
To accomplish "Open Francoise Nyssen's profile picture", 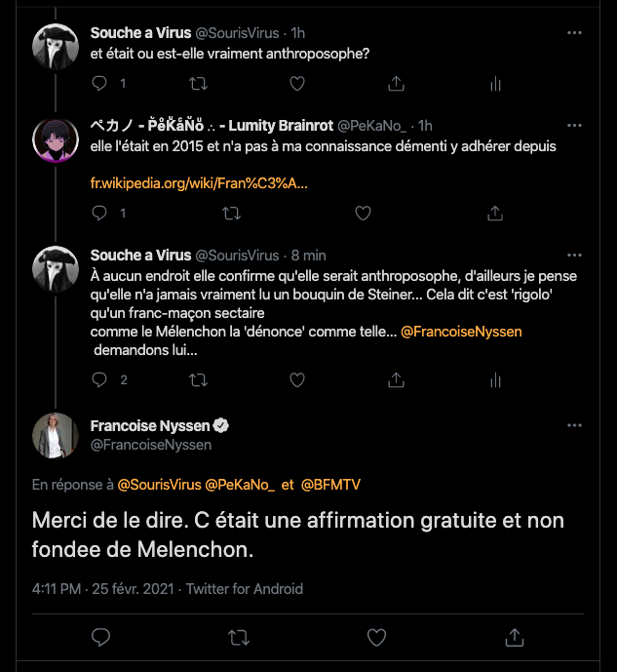I will [x=57, y=435].
